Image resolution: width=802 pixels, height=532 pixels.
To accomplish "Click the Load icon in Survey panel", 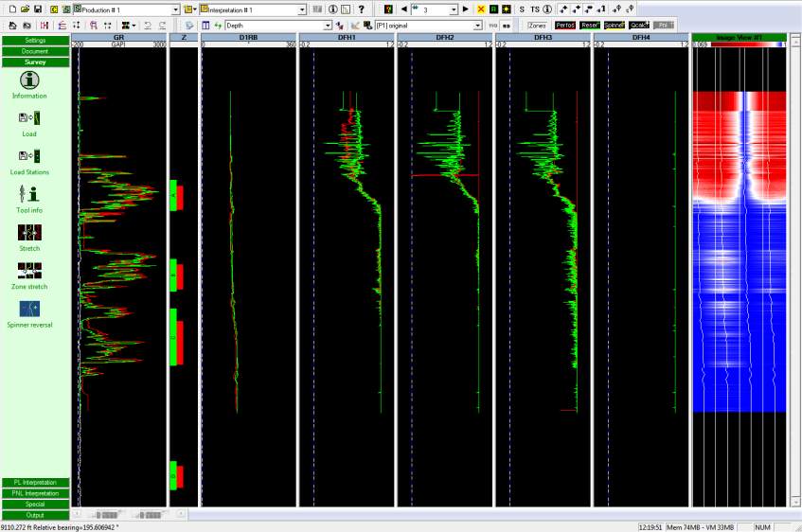I will 29,118.
